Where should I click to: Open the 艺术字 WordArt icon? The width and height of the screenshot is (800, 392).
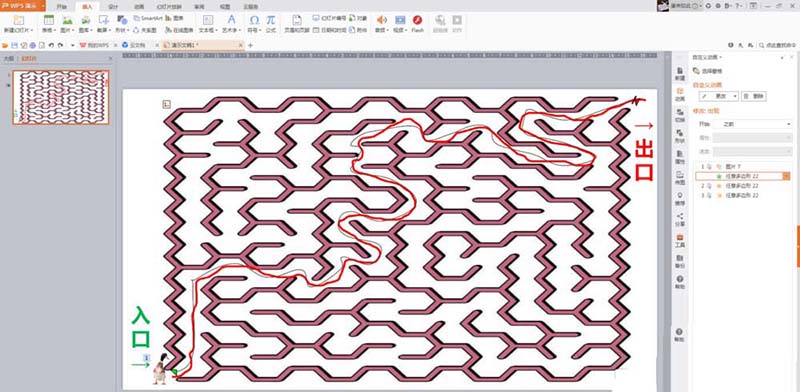point(232,20)
